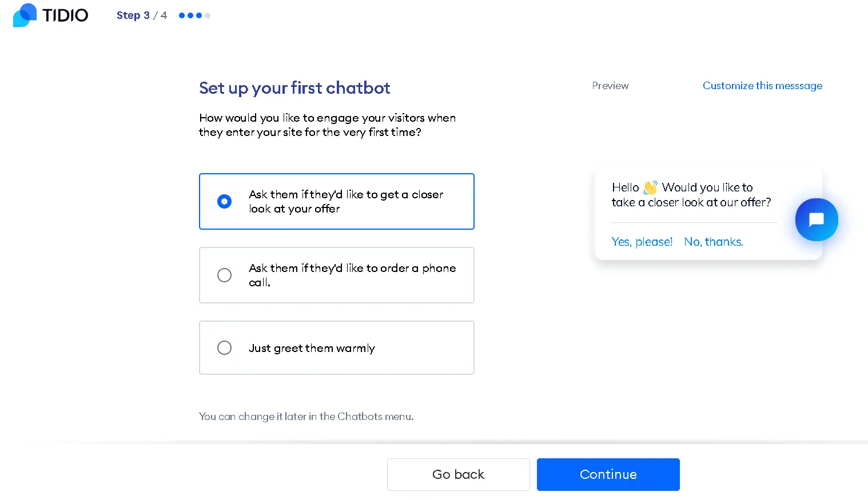Choose the phone call option card
This screenshot has width=868, height=500.
[336, 275]
